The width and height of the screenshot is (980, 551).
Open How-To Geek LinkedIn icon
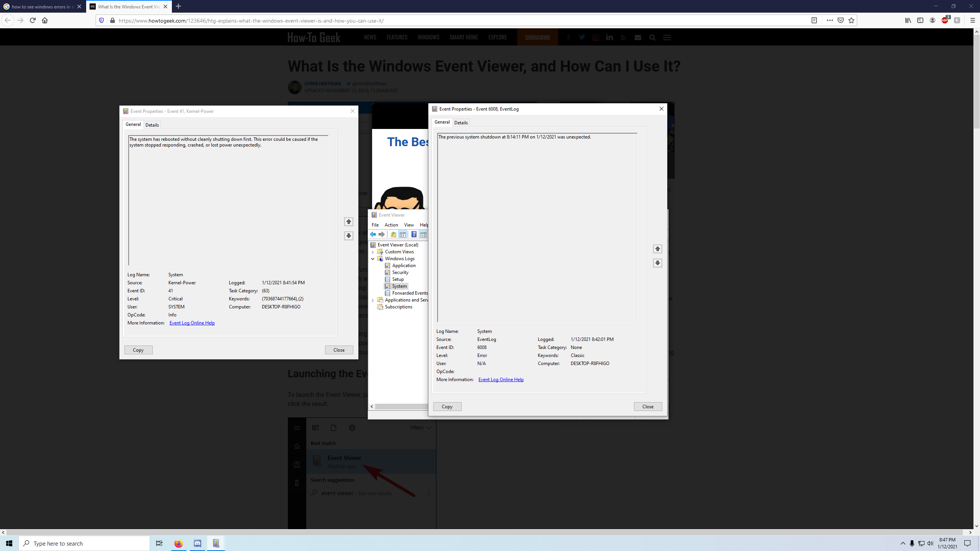click(x=609, y=37)
